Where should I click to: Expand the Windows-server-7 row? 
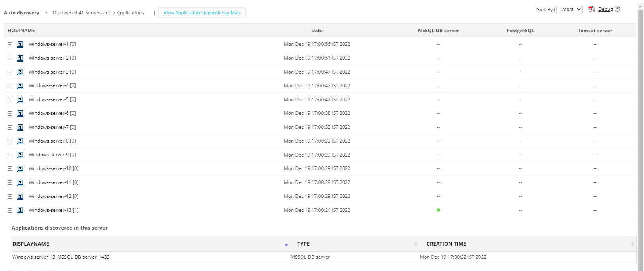pos(10,128)
